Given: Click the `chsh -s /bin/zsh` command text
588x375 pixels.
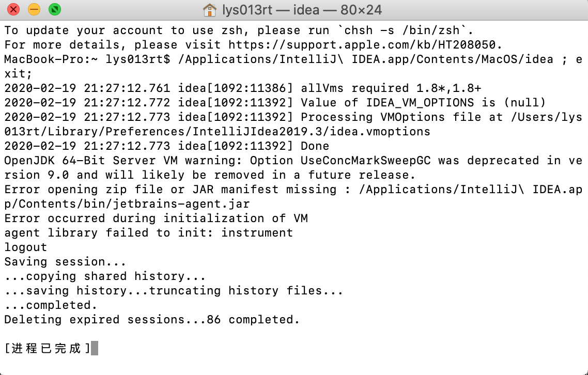Looking at the screenshot, I should [402, 30].
